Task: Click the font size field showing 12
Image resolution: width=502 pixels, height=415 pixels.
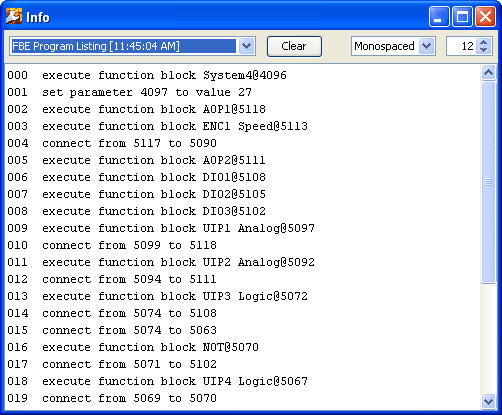Action: click(462, 46)
